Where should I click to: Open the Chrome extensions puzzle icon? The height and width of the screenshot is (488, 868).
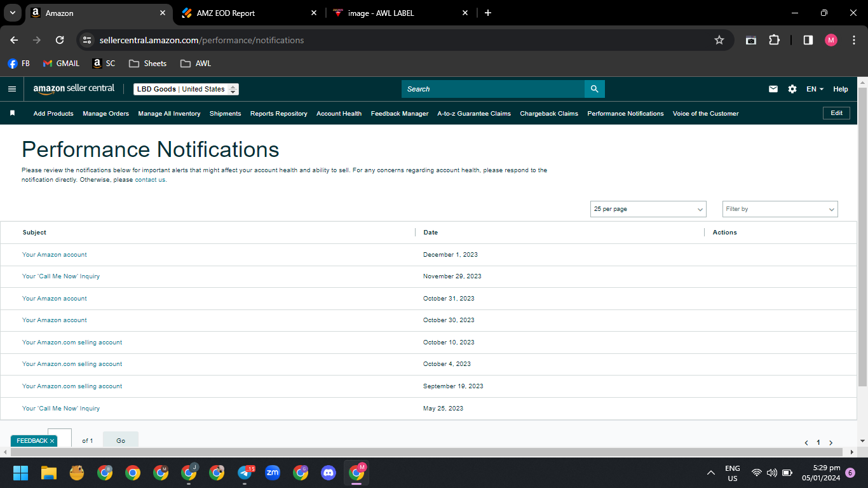(x=774, y=40)
